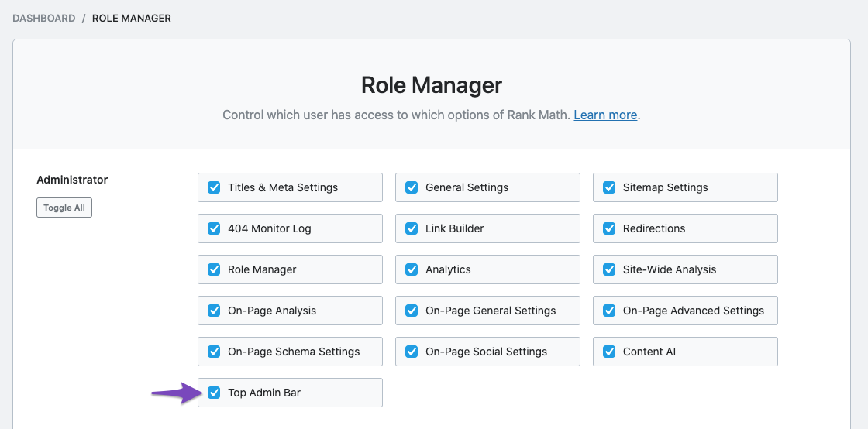This screenshot has height=429, width=868.
Task: Uncheck the Titles & Meta Settings checkbox
Action: coord(214,187)
